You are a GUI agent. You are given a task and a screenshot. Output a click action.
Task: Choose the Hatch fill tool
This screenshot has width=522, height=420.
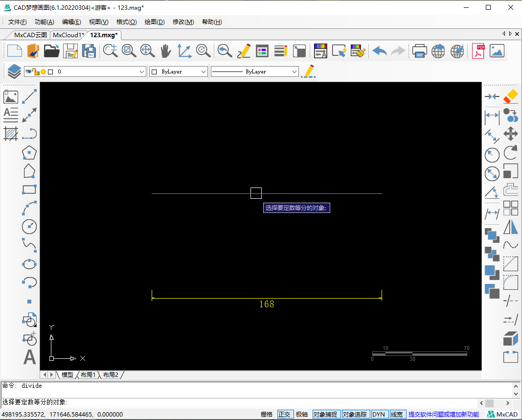tap(11, 134)
